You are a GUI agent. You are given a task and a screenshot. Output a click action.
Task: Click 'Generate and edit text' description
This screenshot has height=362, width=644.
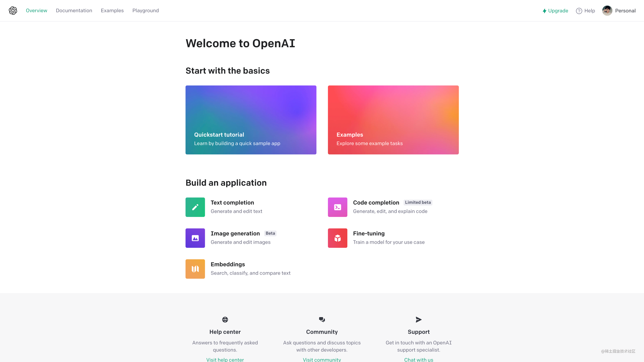pos(237,211)
